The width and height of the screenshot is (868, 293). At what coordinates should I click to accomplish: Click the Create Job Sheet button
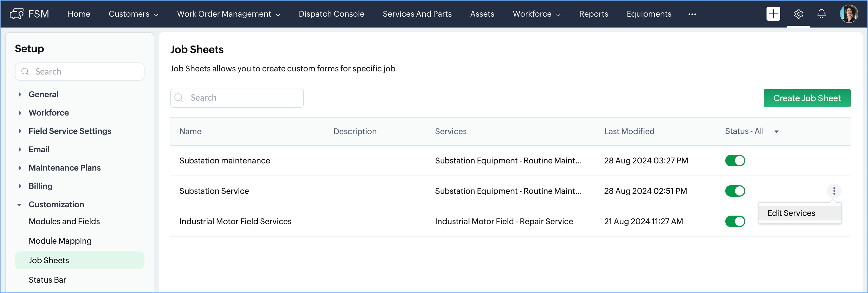(807, 98)
